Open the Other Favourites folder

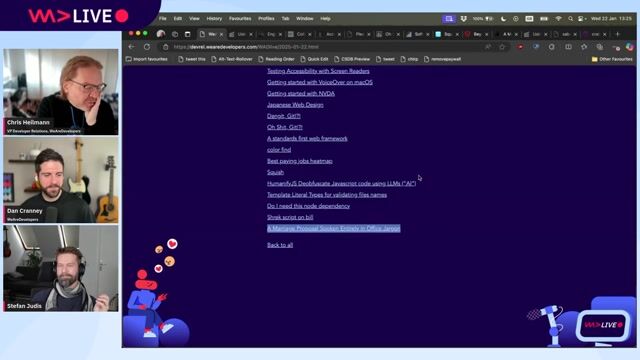612,59
